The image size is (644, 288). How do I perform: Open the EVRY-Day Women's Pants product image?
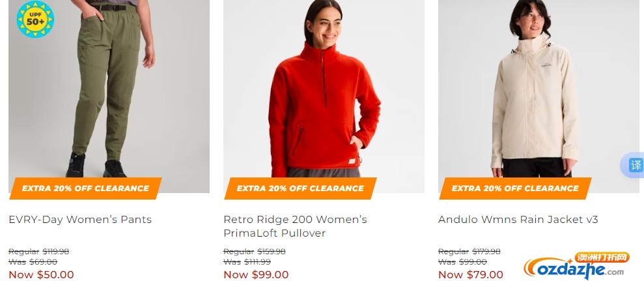109,96
